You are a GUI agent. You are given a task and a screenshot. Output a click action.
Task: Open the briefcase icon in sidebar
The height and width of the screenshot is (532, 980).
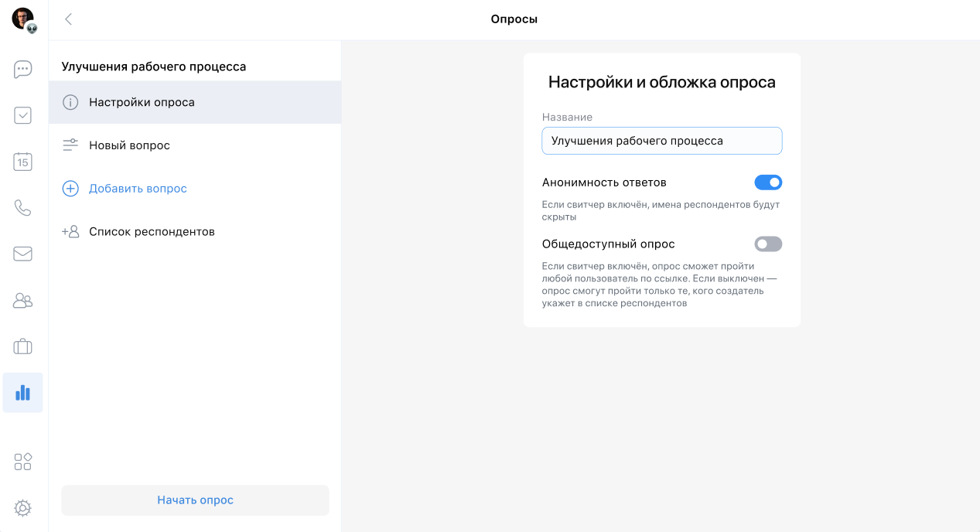click(x=23, y=346)
